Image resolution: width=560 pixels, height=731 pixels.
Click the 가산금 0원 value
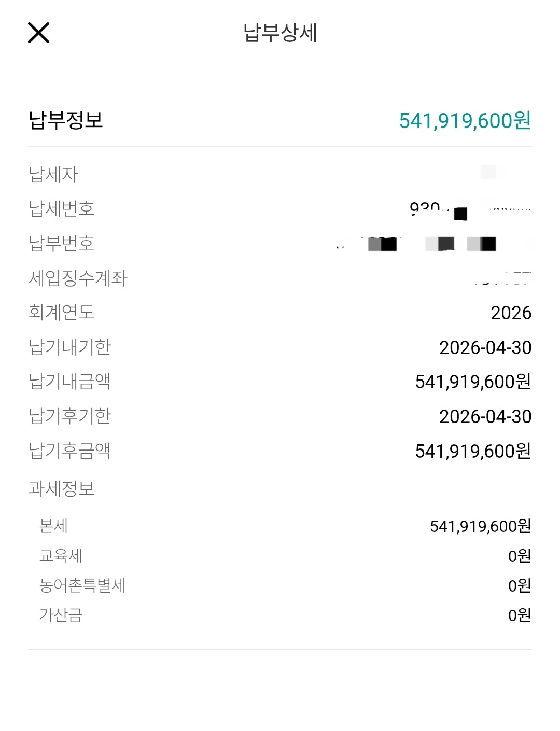pos(519,615)
